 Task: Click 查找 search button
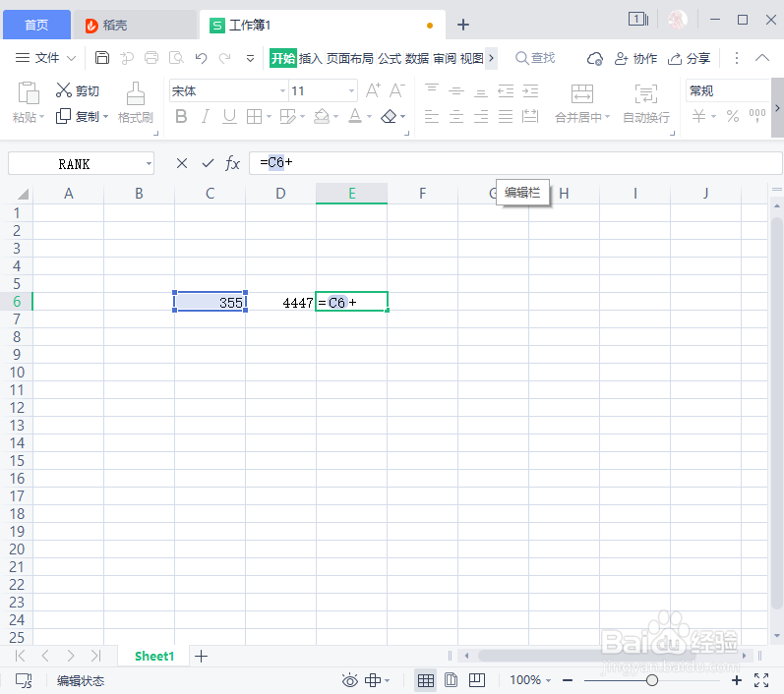click(x=535, y=58)
